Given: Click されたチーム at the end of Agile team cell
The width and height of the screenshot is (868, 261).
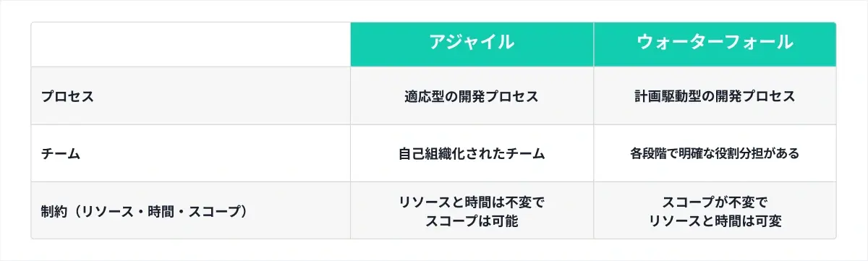Looking at the screenshot, I should click(x=504, y=154).
